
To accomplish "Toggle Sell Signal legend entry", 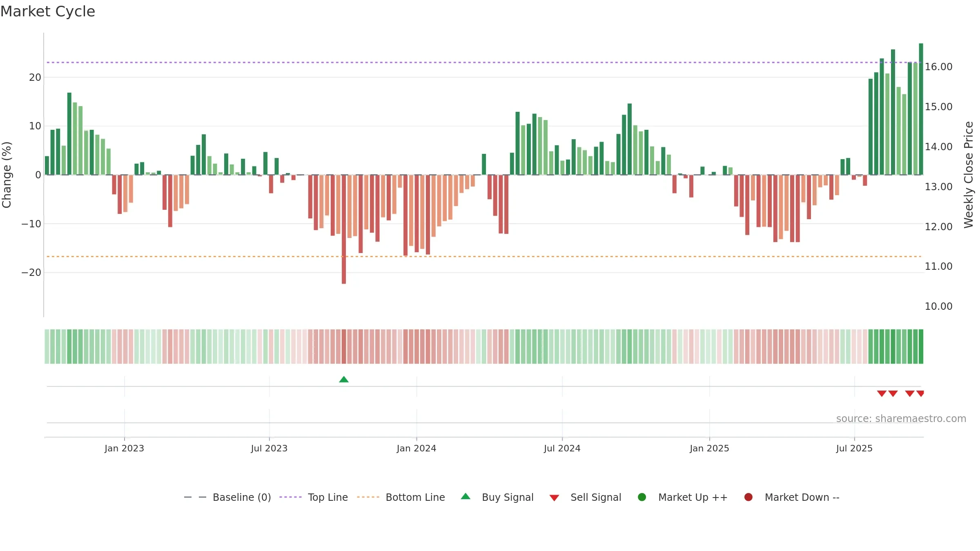I will (x=585, y=497).
